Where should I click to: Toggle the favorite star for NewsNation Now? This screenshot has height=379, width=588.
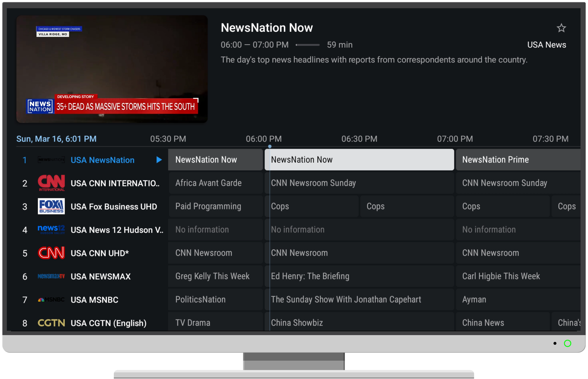click(x=561, y=28)
